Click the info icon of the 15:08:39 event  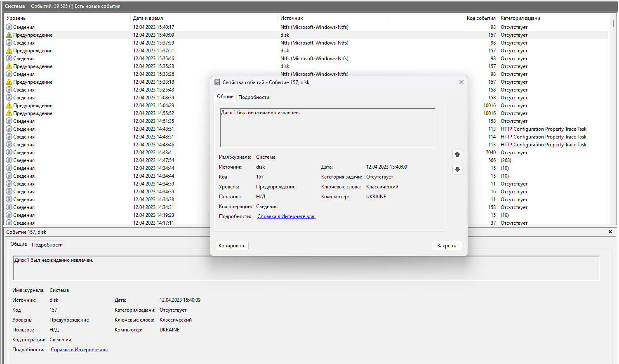click(9, 98)
